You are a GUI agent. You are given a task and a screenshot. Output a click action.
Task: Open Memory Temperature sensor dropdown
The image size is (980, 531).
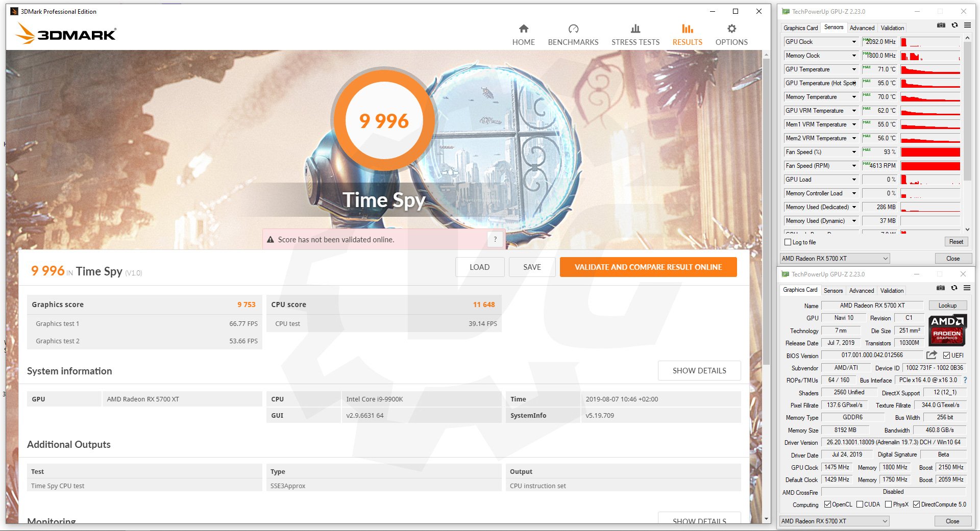coord(854,97)
